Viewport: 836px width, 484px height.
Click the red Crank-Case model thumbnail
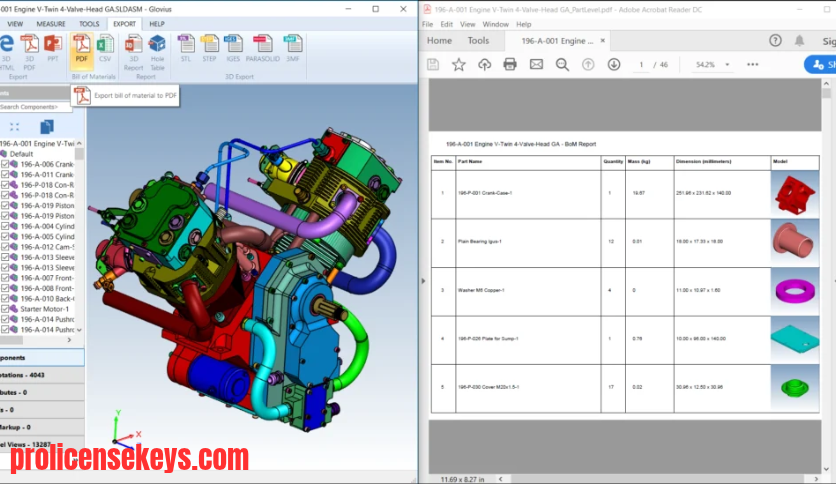pyautogui.click(x=795, y=194)
